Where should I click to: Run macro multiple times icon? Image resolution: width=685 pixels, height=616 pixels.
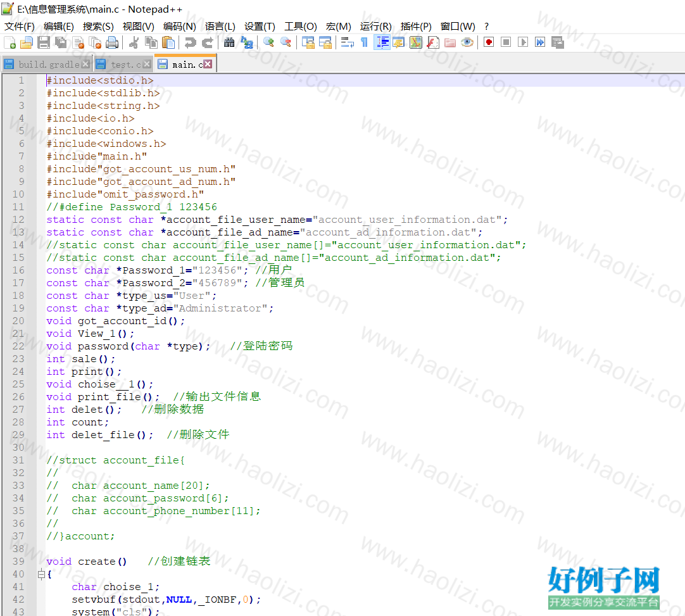coord(540,42)
